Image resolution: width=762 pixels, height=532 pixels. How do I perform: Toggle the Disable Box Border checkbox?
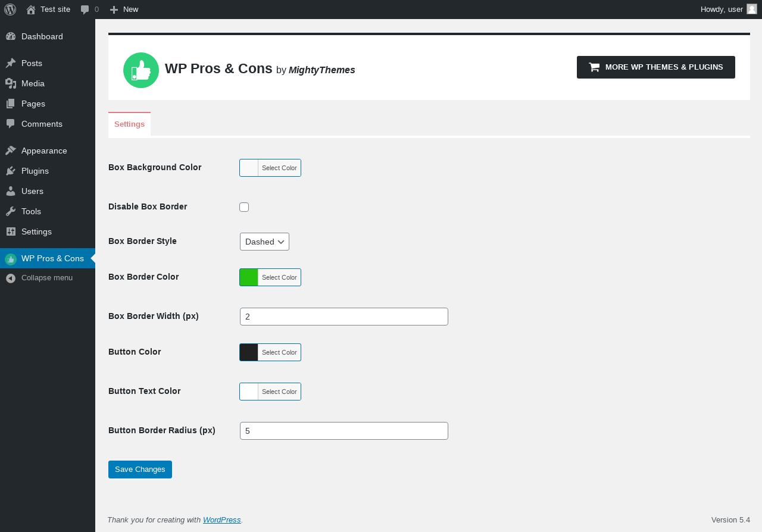pos(244,207)
